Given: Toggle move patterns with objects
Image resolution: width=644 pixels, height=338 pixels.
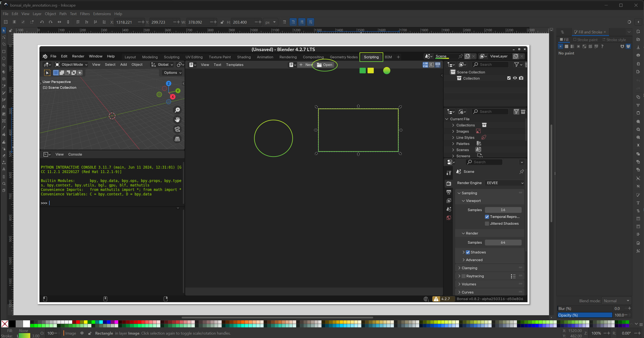Looking at the screenshot, I should tap(310, 22).
